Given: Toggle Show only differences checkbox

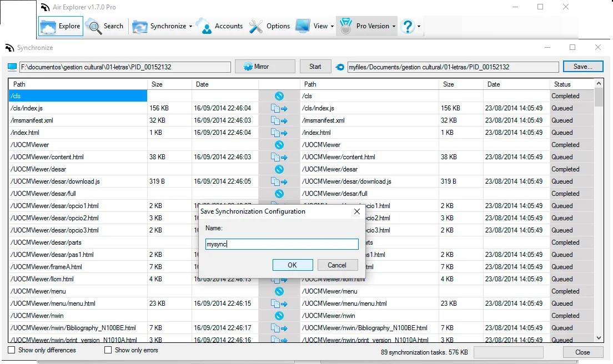Looking at the screenshot, I should pyautogui.click(x=12, y=350).
